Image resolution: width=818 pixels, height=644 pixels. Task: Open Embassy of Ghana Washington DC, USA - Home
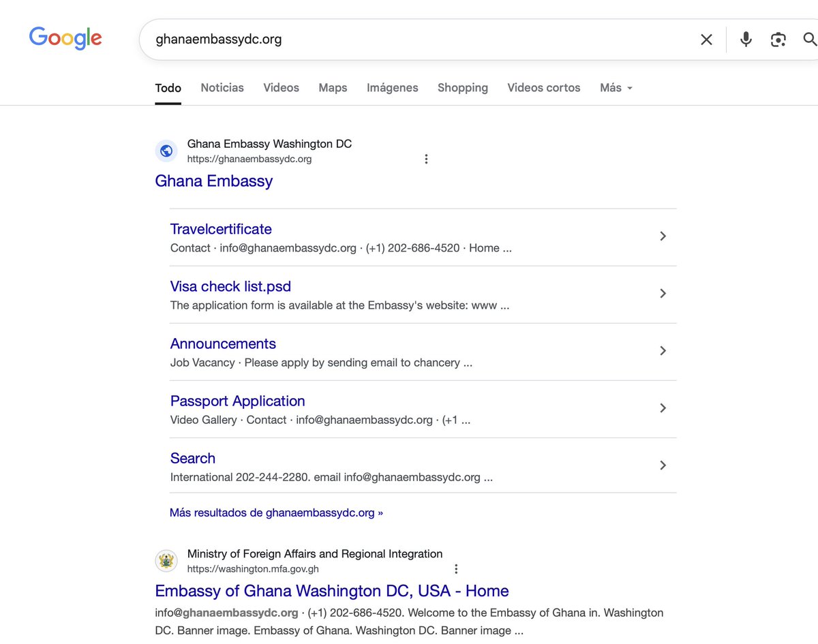[332, 591]
